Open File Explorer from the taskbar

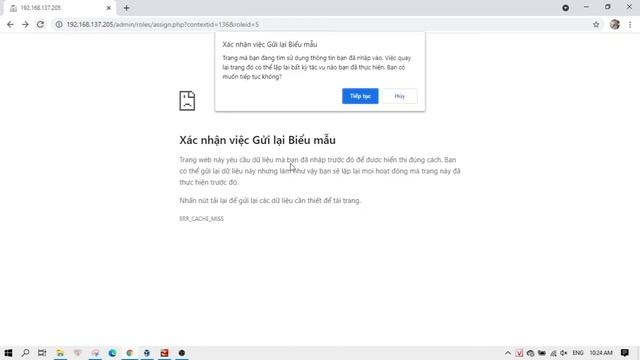(x=60, y=353)
